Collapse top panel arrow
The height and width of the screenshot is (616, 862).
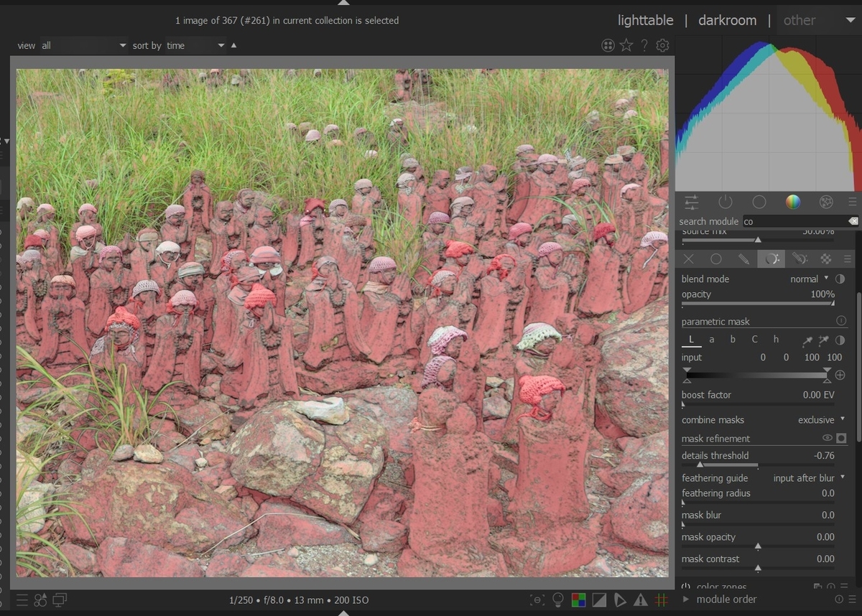pyautogui.click(x=343, y=2)
